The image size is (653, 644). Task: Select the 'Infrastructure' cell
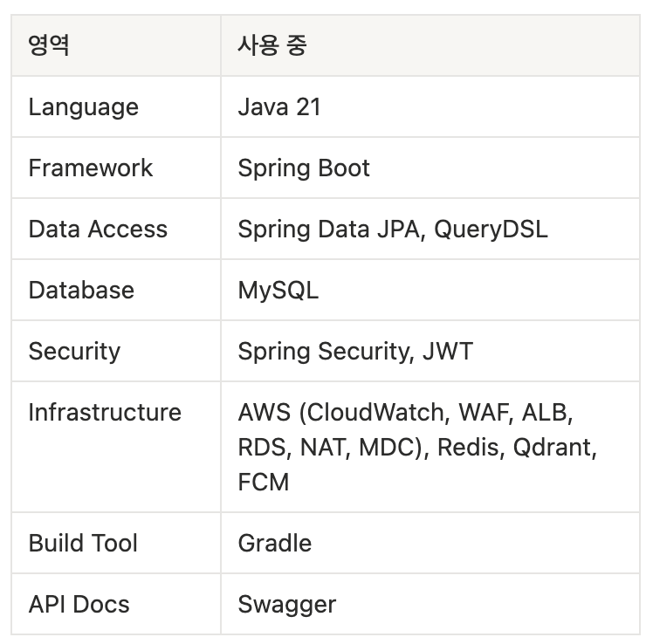click(116, 447)
